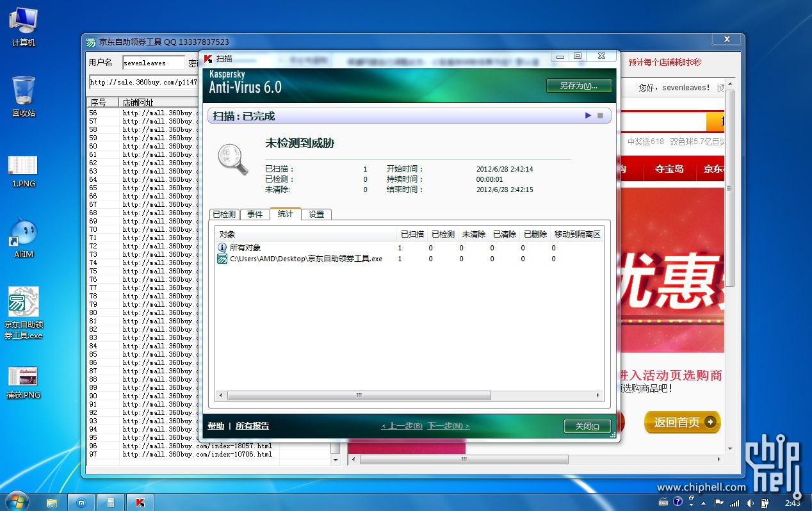Viewport: 812px width, 511px height.
Task: Switch to the blue round taskbar app
Action: [81, 502]
